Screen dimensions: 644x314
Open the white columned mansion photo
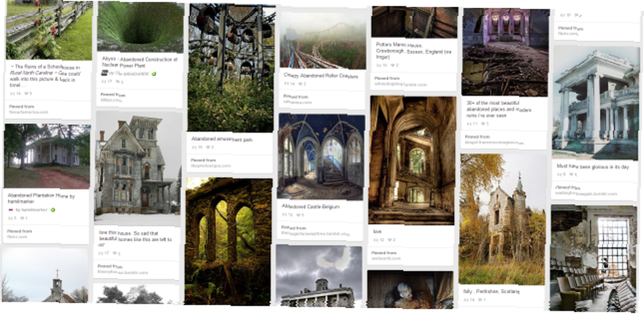click(594, 102)
